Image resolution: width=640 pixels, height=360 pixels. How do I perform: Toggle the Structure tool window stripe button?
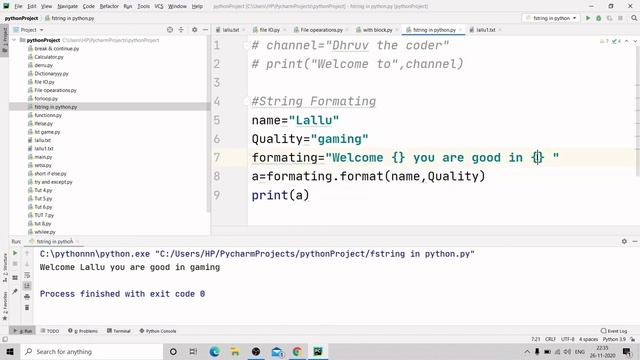4,267
